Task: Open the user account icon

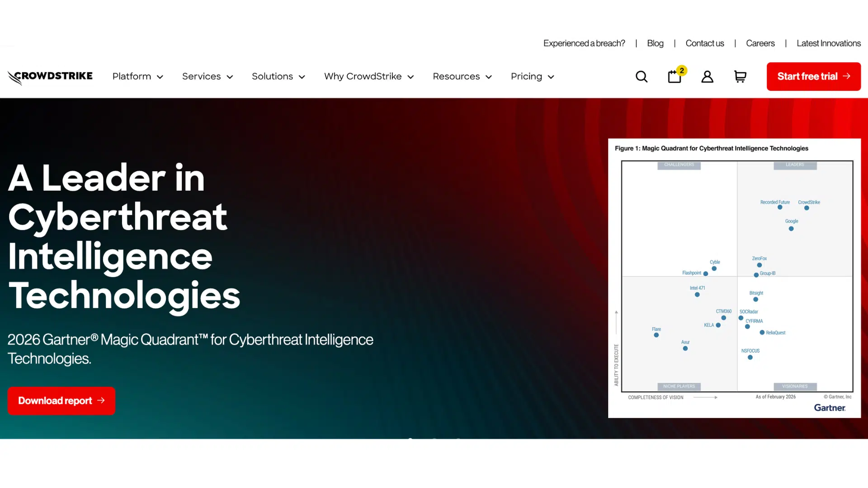Action: [x=707, y=77]
